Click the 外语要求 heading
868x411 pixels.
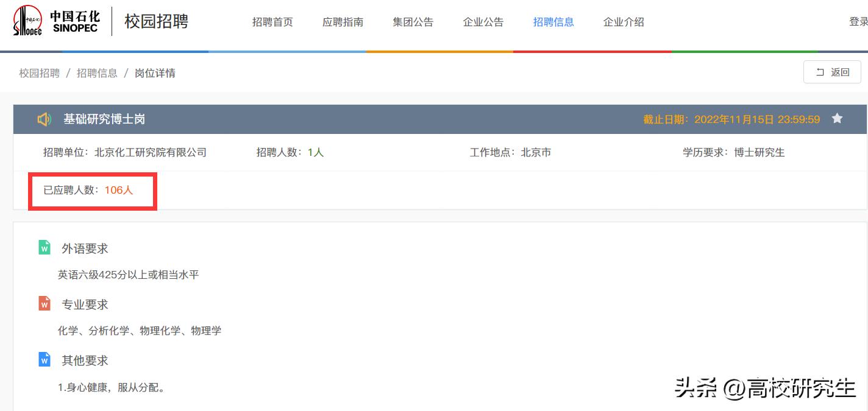(x=85, y=248)
